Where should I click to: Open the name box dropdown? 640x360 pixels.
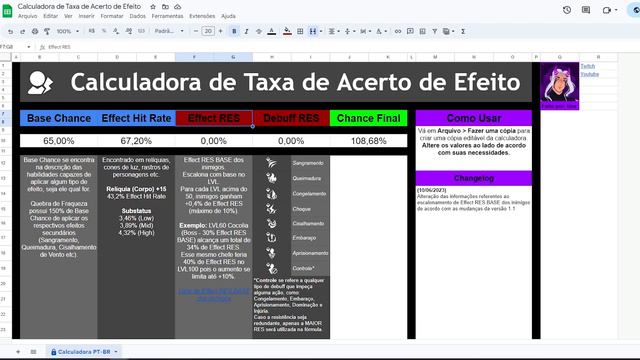coord(29,47)
